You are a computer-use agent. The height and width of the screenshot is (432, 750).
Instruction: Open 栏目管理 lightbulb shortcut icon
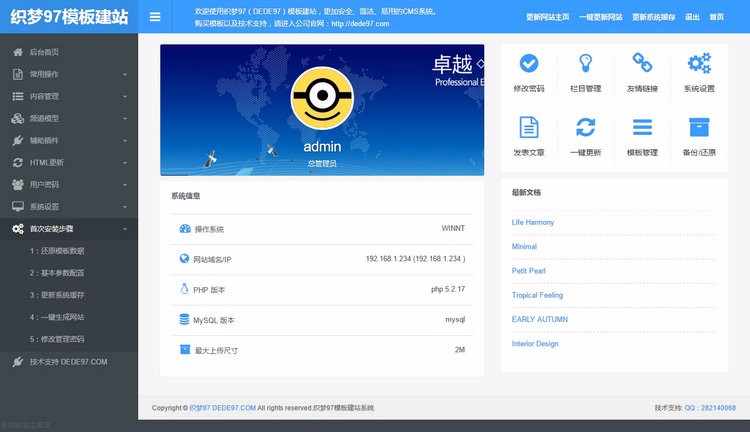(x=585, y=63)
